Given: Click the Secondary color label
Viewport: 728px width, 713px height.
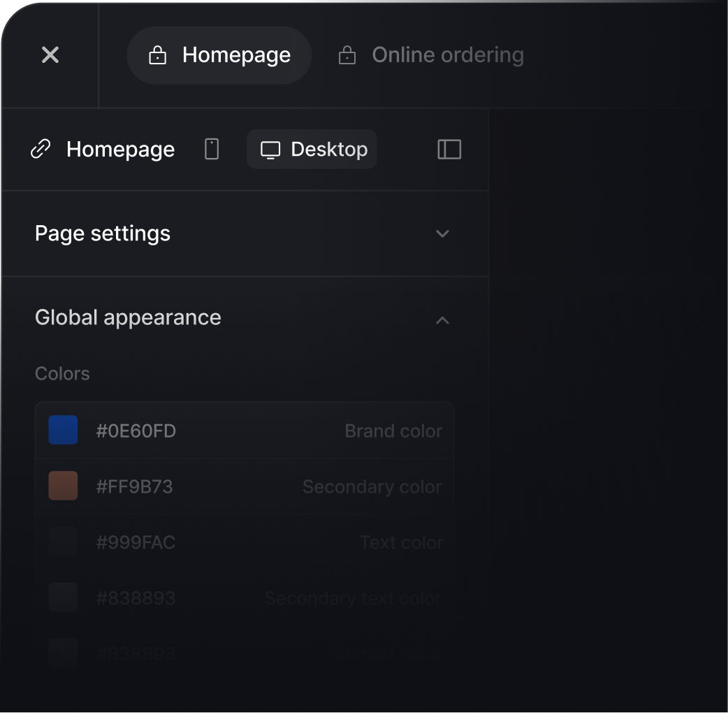Looking at the screenshot, I should [372, 487].
